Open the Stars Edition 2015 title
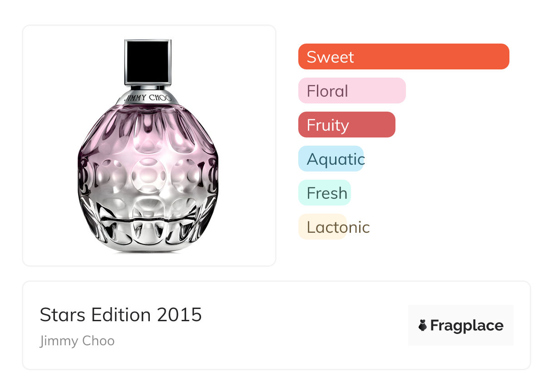This screenshot has height=392, width=553. 121,314
